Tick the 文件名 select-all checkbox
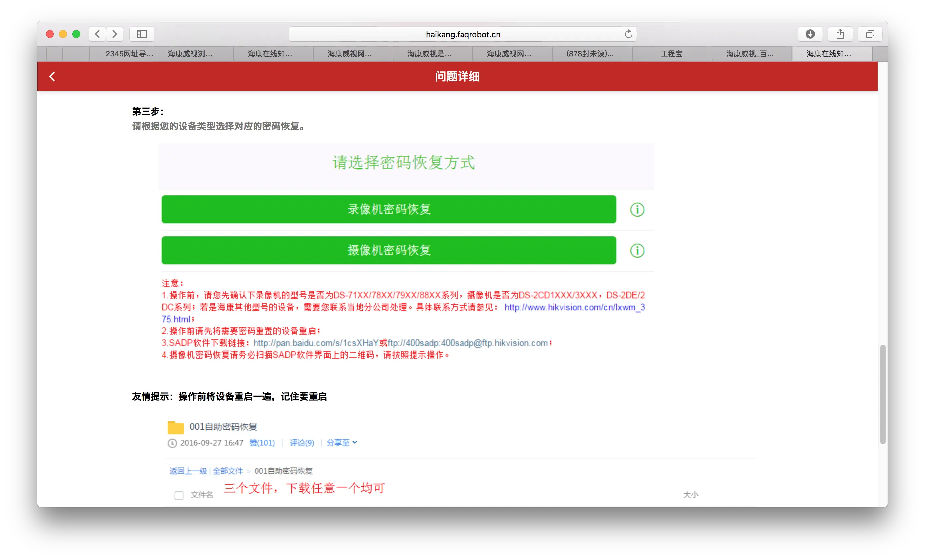925x560 pixels. [x=179, y=495]
